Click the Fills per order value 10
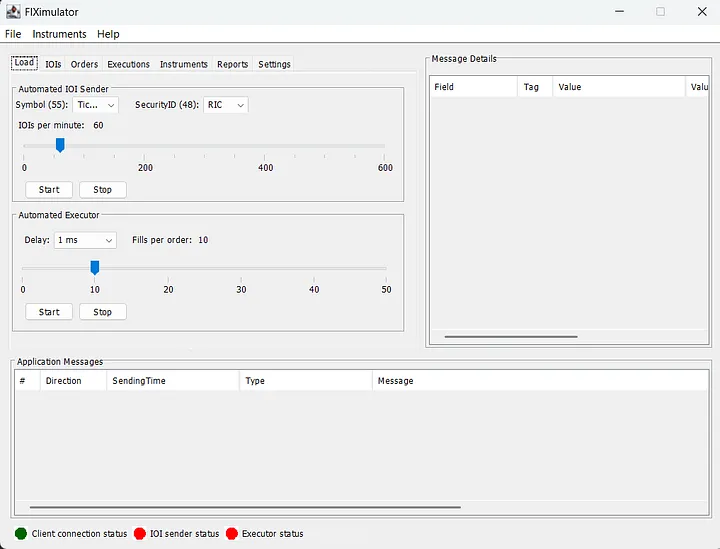The width and height of the screenshot is (720, 549). (203, 240)
